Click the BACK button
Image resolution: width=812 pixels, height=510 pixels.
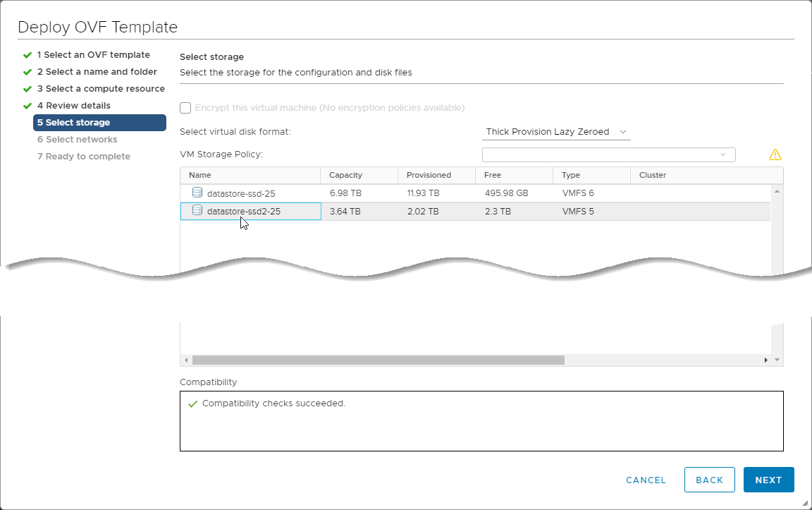coord(709,480)
